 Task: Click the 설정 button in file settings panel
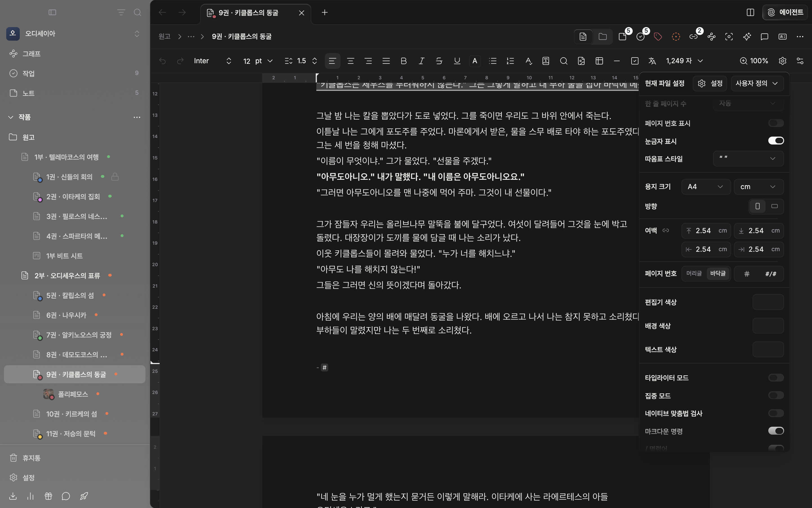pyautogui.click(x=710, y=83)
